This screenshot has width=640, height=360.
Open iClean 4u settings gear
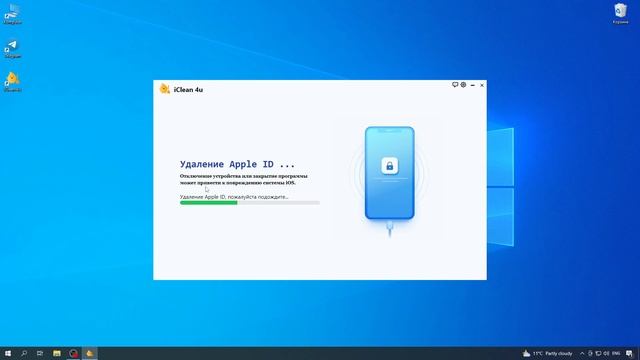click(x=463, y=85)
